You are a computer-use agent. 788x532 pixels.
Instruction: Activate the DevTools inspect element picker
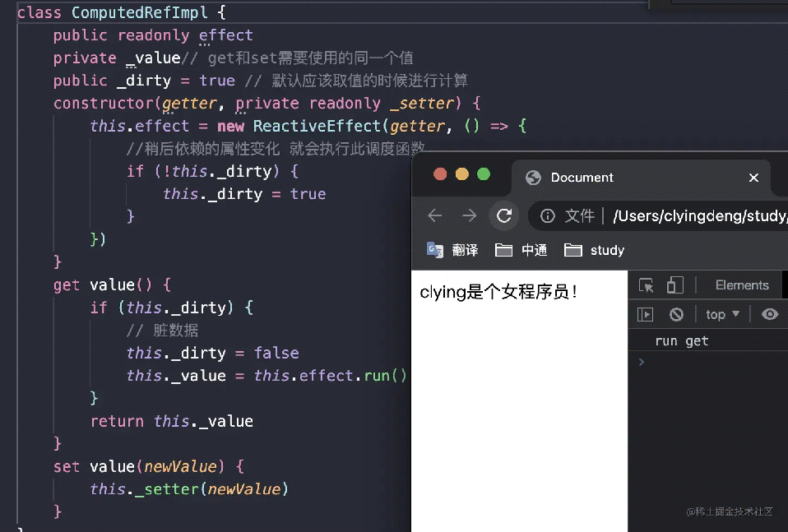pos(647,285)
